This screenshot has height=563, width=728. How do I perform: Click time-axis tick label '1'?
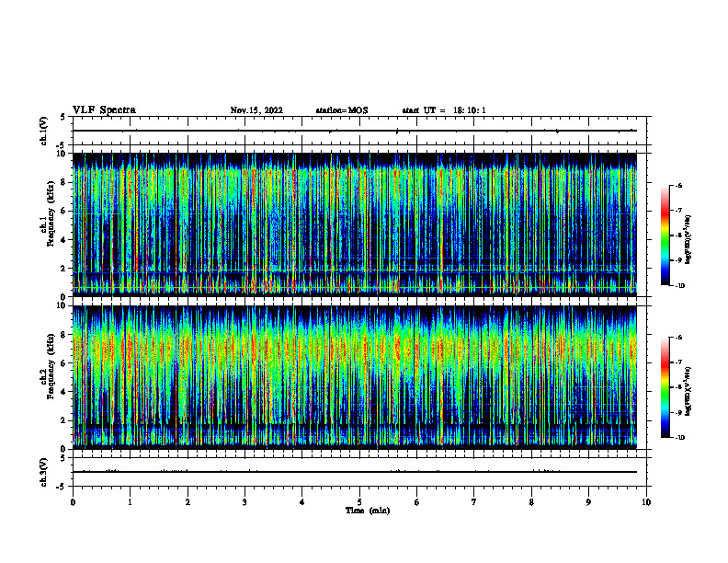coord(130,502)
